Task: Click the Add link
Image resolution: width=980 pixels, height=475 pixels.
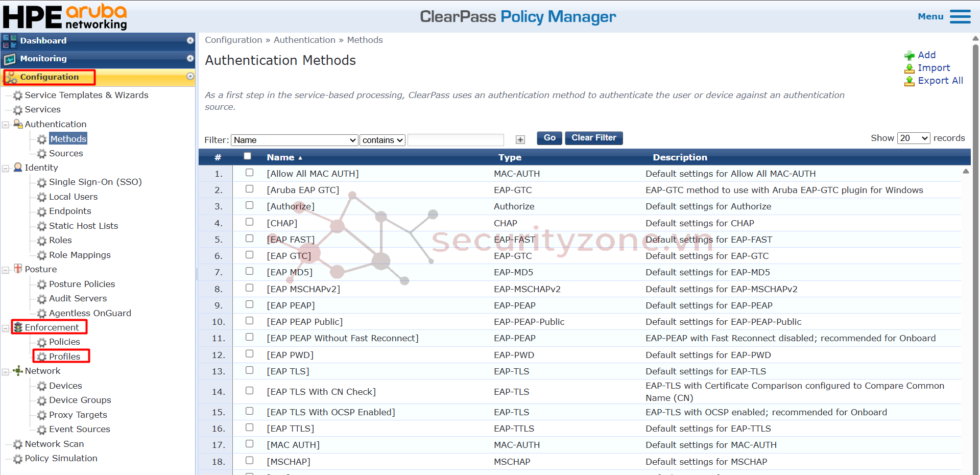Action: click(x=927, y=55)
